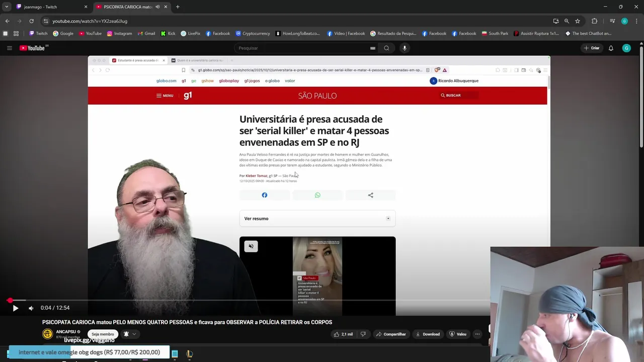This screenshot has width=644, height=362.
Task: Open the Assistir Ruptura bookmark
Action: (536, 34)
